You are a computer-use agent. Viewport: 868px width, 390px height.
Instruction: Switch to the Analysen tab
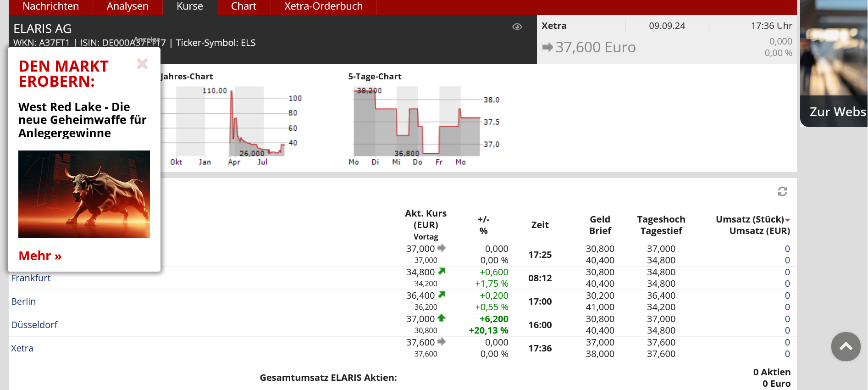(x=127, y=7)
